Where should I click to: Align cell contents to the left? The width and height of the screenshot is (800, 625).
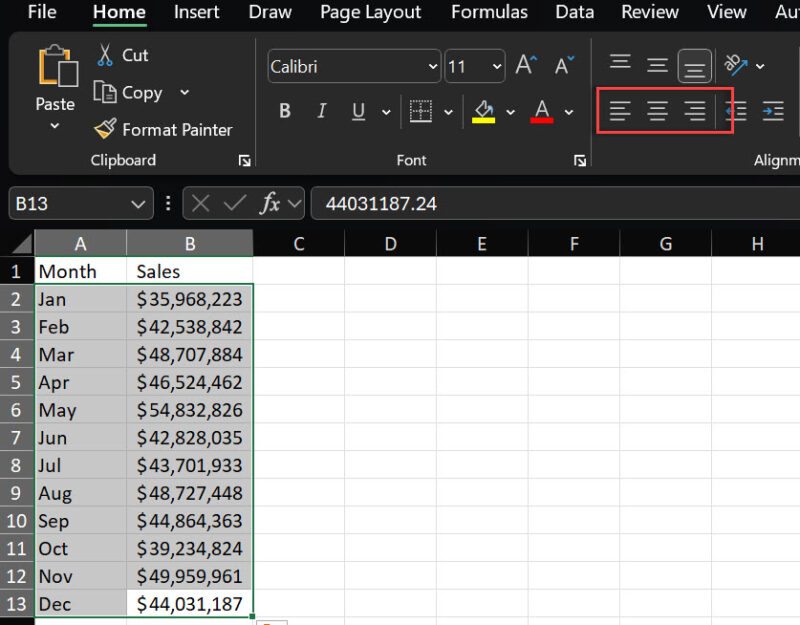[621, 112]
